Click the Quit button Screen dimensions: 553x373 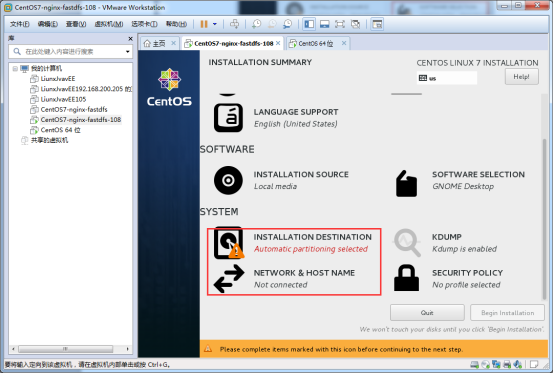pos(427,313)
